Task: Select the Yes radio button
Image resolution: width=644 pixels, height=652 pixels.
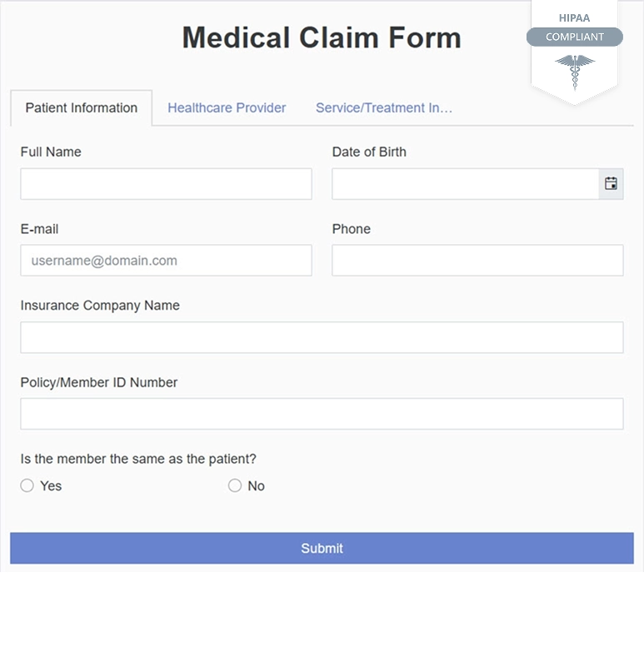Action: coord(27,485)
